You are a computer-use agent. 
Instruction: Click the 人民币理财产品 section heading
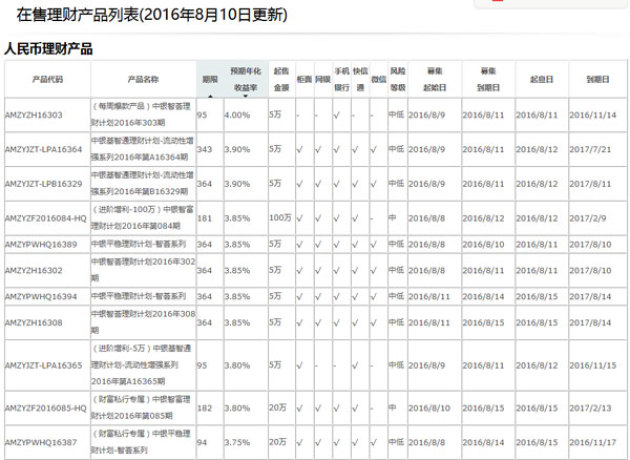[x=49, y=49]
